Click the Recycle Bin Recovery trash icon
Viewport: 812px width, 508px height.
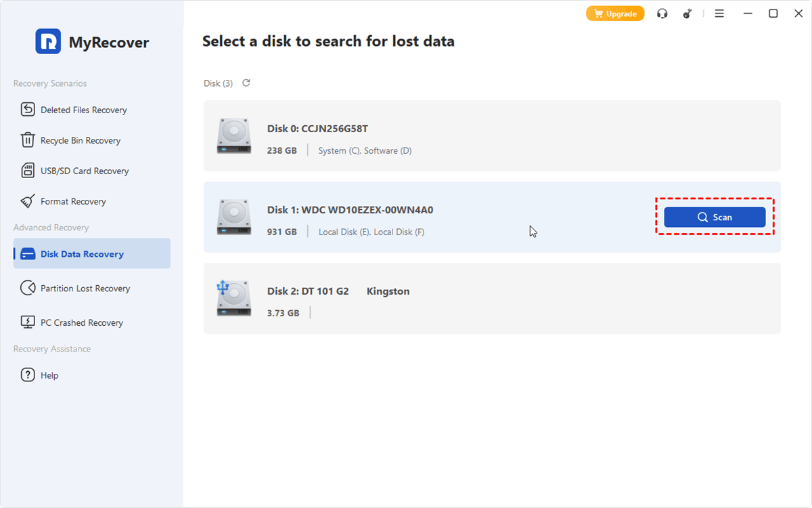(x=28, y=140)
